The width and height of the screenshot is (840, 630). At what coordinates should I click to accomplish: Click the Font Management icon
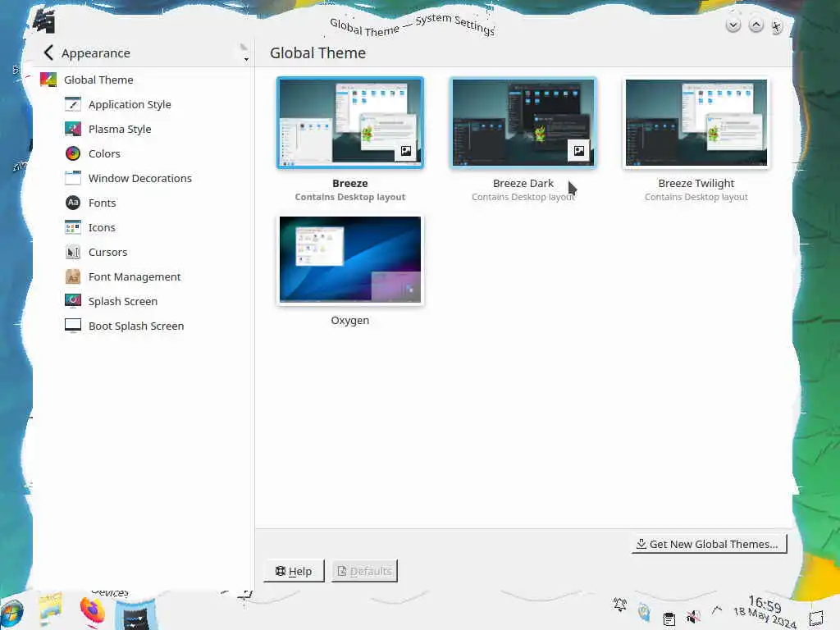[73, 276]
